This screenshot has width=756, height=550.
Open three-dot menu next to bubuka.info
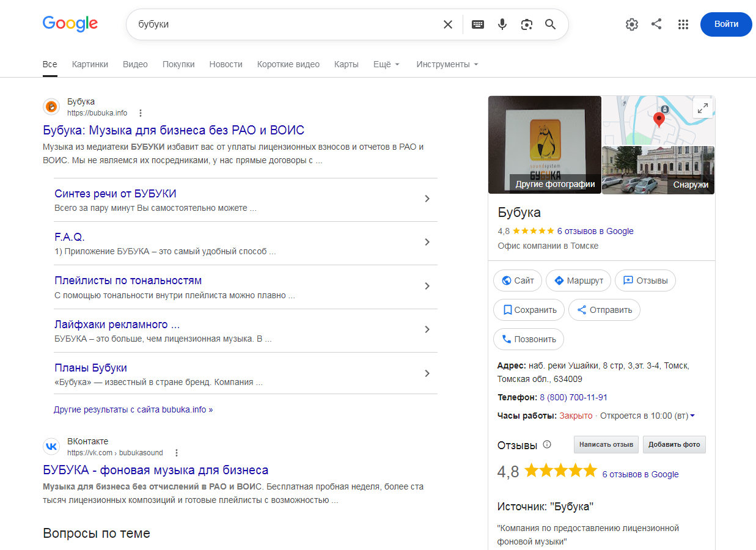[141, 113]
